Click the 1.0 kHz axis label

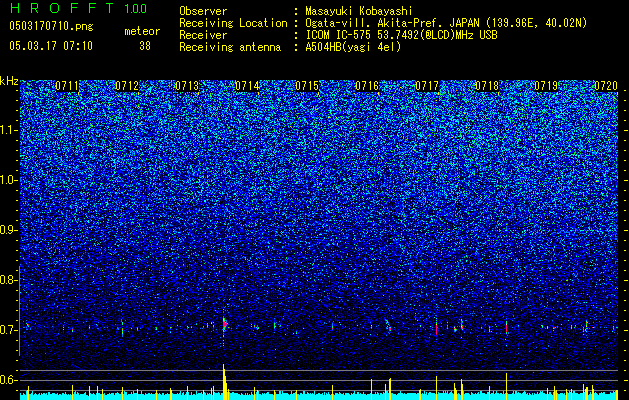(x=8, y=180)
